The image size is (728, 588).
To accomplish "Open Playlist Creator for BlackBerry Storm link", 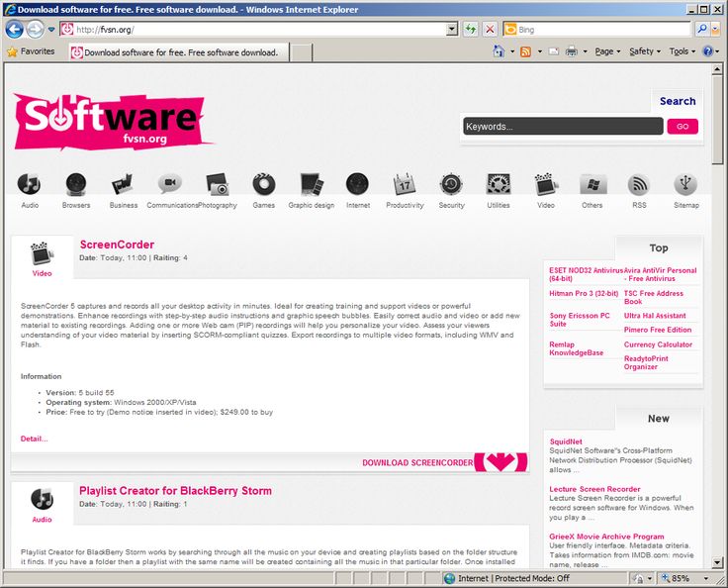I will pos(175,490).
